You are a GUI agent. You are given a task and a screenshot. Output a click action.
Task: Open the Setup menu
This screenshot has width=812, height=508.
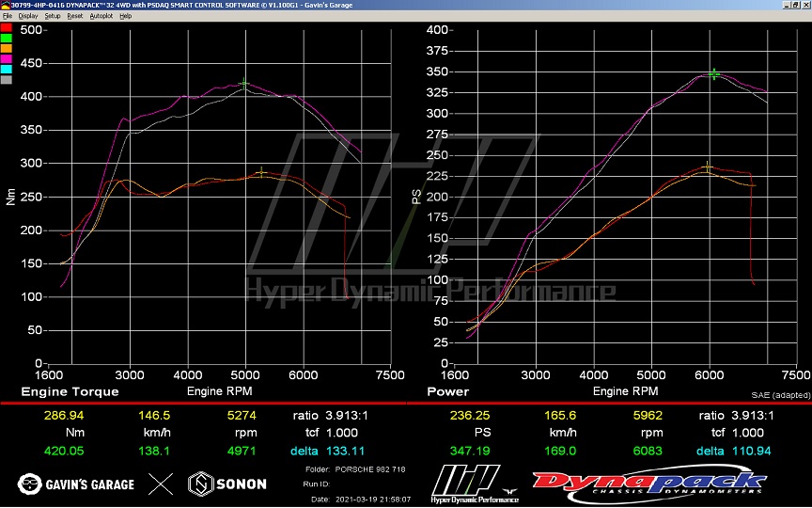(53, 16)
